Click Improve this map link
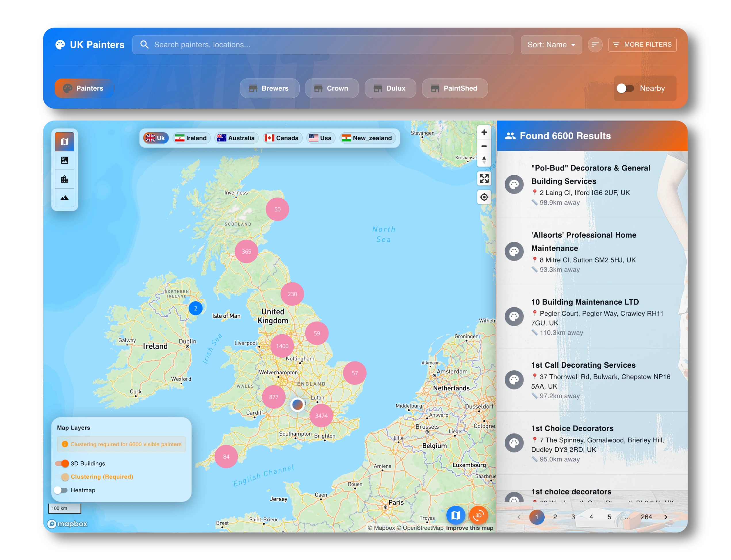 coord(470,528)
